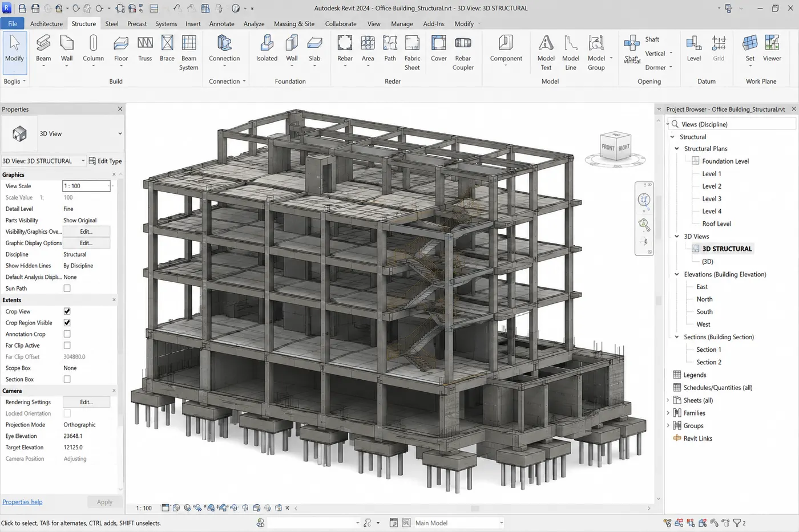Select the Brace tool
The height and width of the screenshot is (532, 799).
tap(167, 49)
